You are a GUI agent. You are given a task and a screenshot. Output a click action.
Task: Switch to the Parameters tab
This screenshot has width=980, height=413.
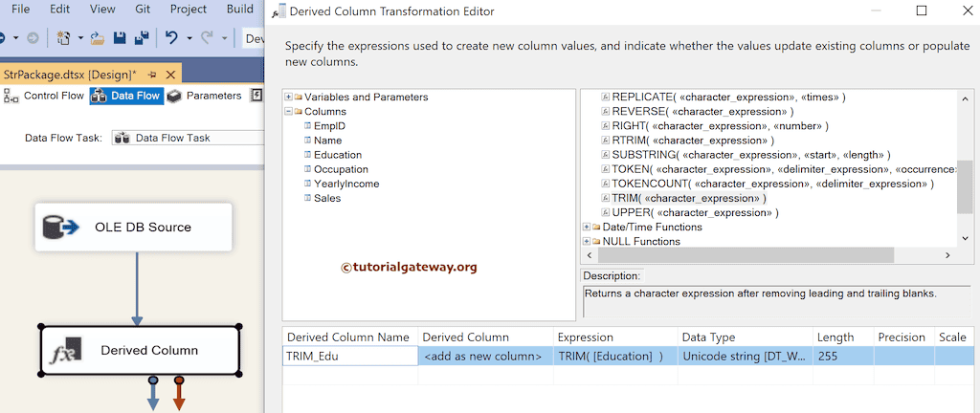tap(205, 96)
